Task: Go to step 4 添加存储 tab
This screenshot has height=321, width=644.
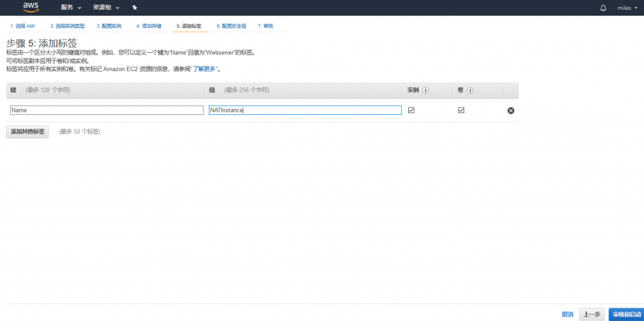Action: point(148,26)
